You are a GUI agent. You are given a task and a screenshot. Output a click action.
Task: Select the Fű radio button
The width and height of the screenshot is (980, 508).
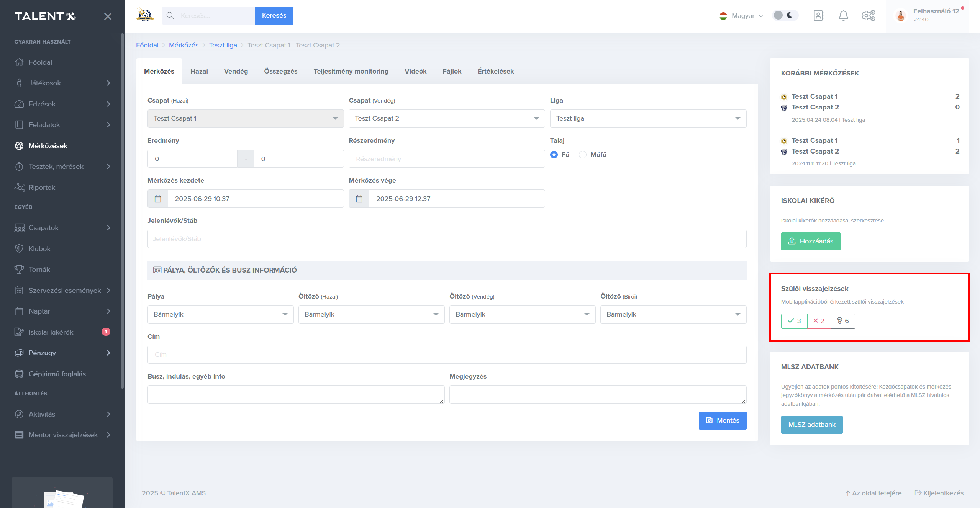coord(554,155)
